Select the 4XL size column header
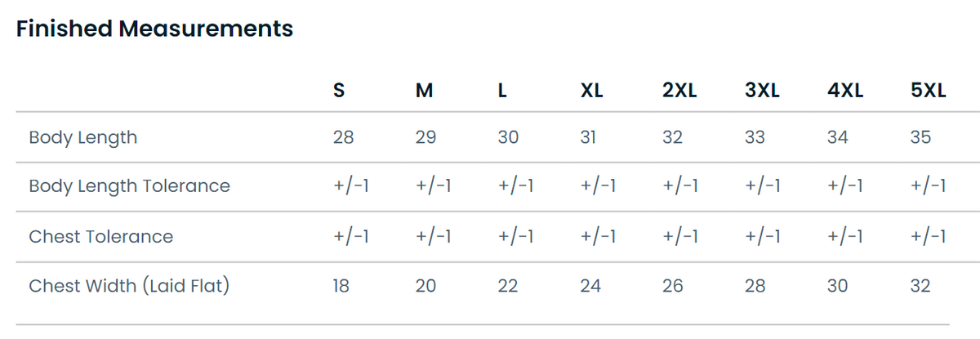 point(845,91)
